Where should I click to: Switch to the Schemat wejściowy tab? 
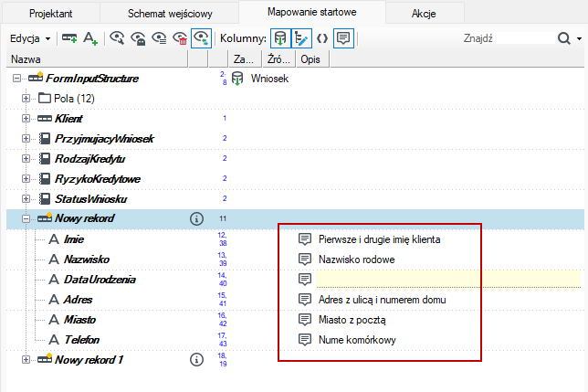click(x=170, y=14)
